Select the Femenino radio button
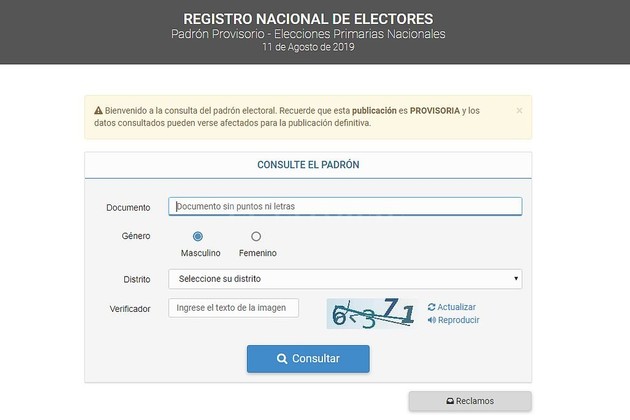 tap(256, 236)
